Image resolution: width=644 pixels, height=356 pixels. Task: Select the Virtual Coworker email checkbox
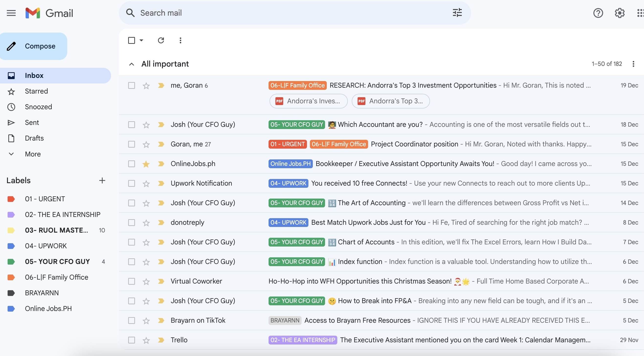pyautogui.click(x=132, y=282)
